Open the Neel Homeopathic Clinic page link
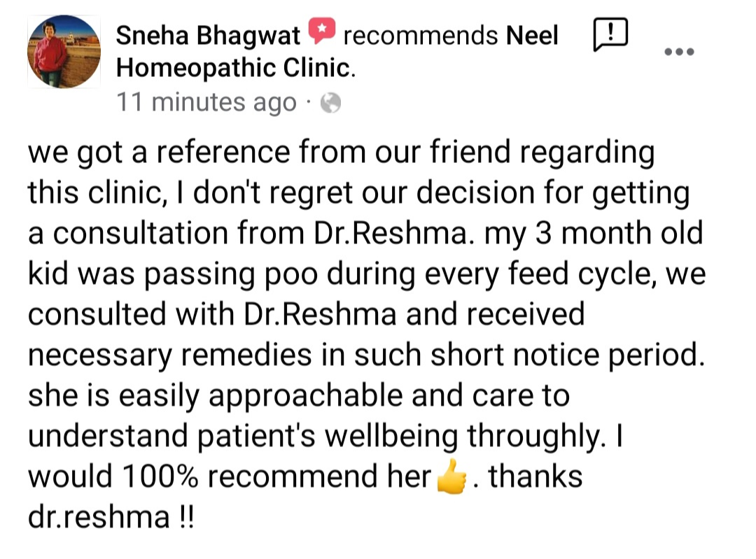The width and height of the screenshot is (756, 559). pyautogui.click(x=234, y=67)
